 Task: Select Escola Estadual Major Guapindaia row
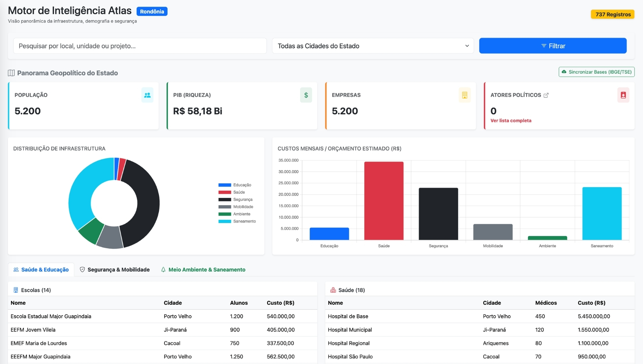(x=163, y=317)
